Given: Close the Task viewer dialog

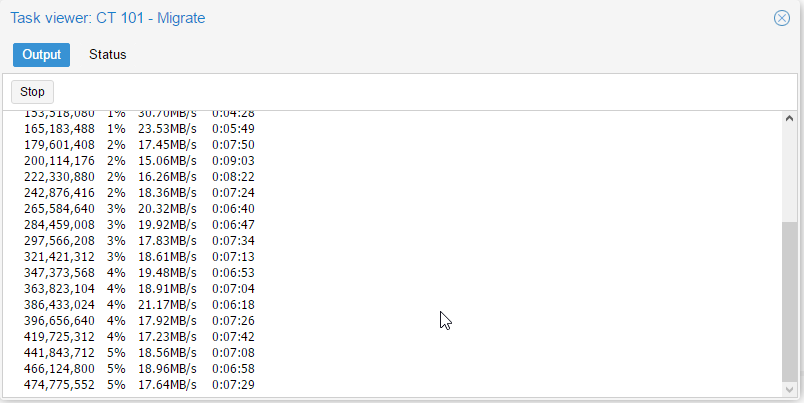Looking at the screenshot, I should click(781, 18).
